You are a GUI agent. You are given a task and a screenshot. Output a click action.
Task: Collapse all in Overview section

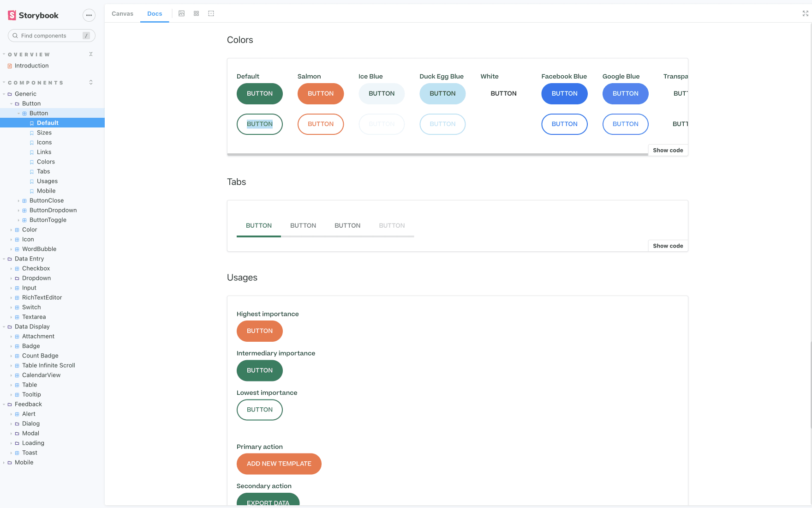(x=91, y=54)
